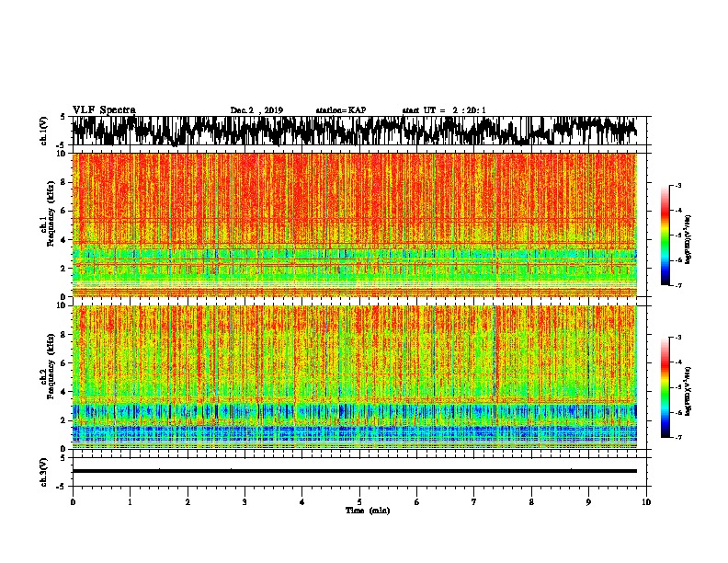Viewport: 728px width, 563px height.
Task: Click time axis tick label "5"
Action: pos(359,502)
